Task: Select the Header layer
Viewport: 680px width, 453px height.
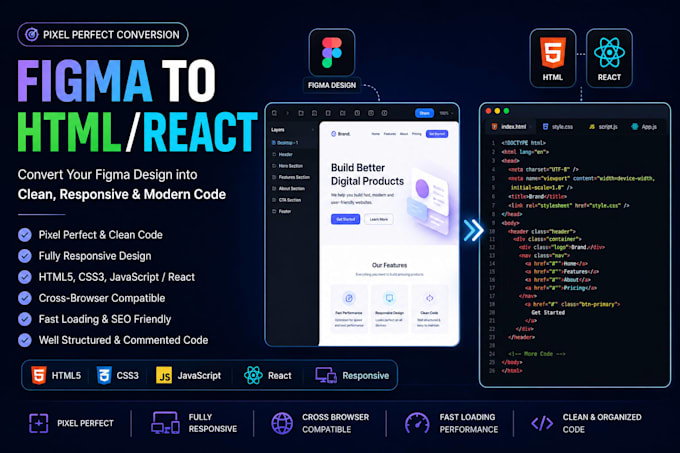Action: point(282,154)
